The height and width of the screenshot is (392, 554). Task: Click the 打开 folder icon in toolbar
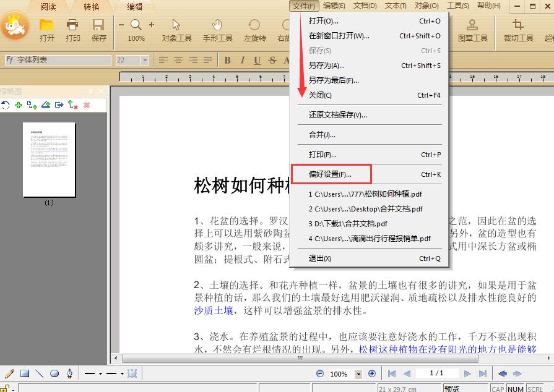[46, 25]
